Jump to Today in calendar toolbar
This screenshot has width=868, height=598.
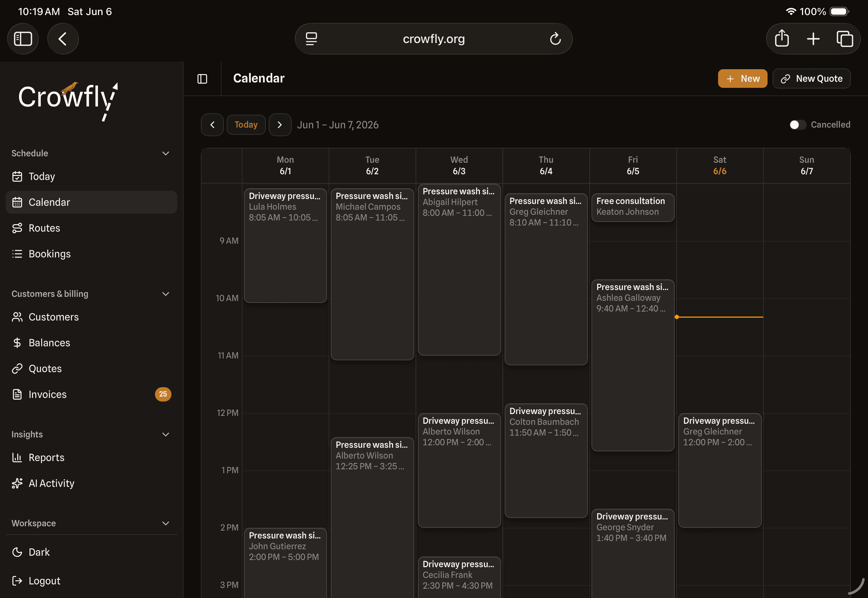pos(246,125)
